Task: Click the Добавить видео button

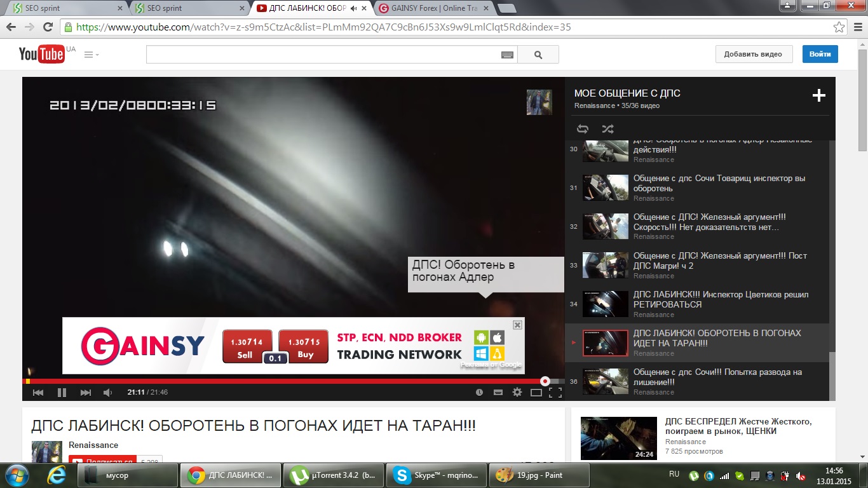Action: 754,54
